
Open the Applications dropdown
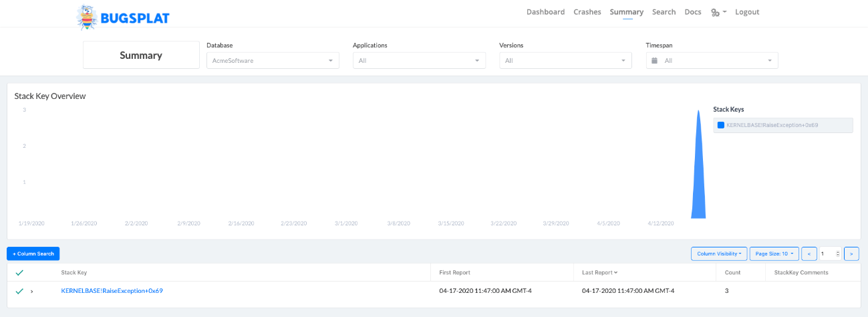419,61
